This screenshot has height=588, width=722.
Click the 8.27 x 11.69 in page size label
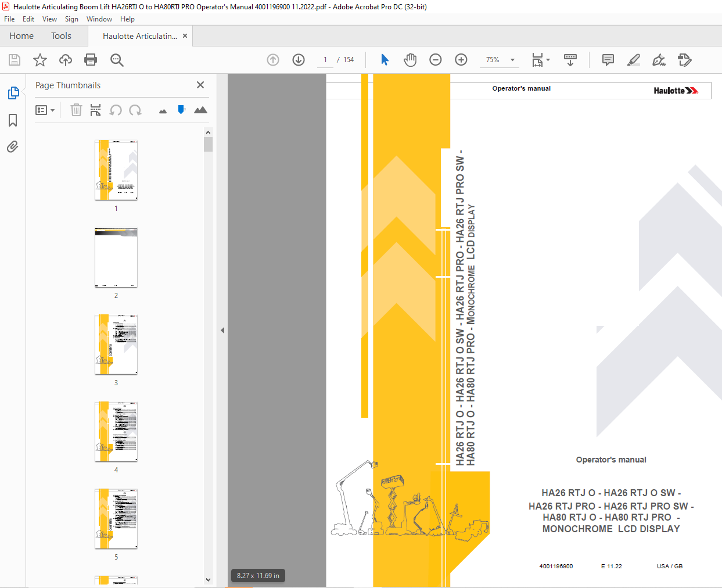(x=258, y=576)
